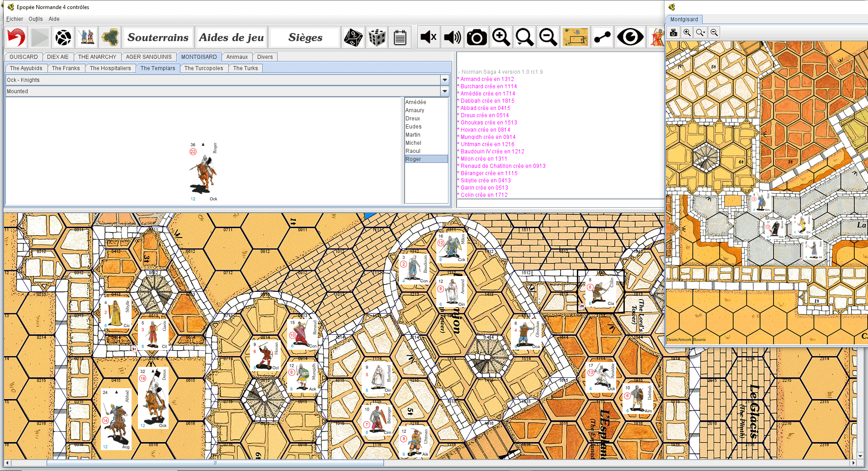Enable sound with the speaker waves icon
Screen dimensions: 868x471
[453, 37]
